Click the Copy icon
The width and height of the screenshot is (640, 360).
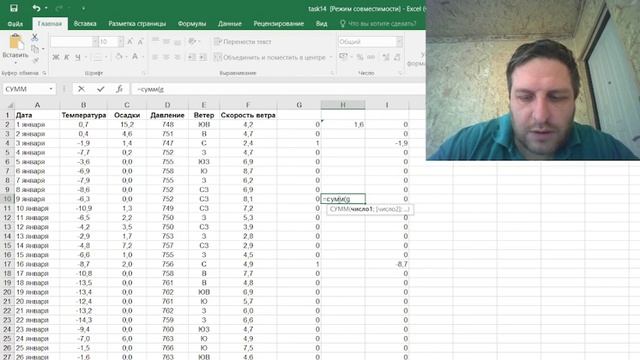[35, 49]
